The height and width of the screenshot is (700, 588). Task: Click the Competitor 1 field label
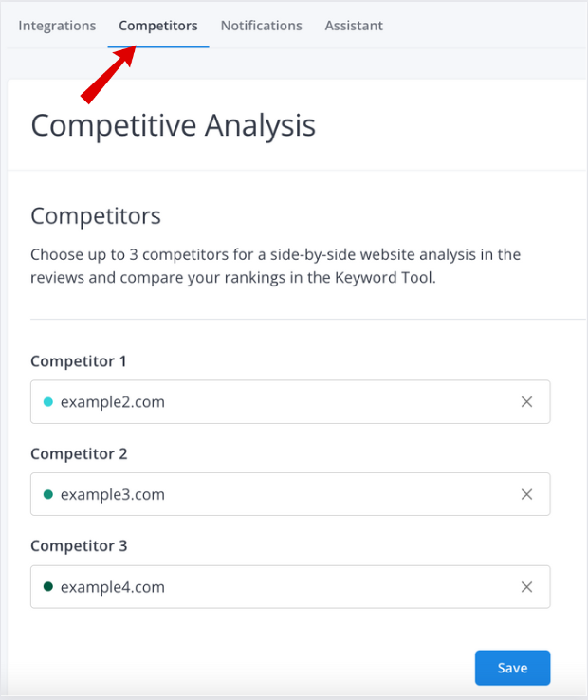pyautogui.click(x=79, y=361)
